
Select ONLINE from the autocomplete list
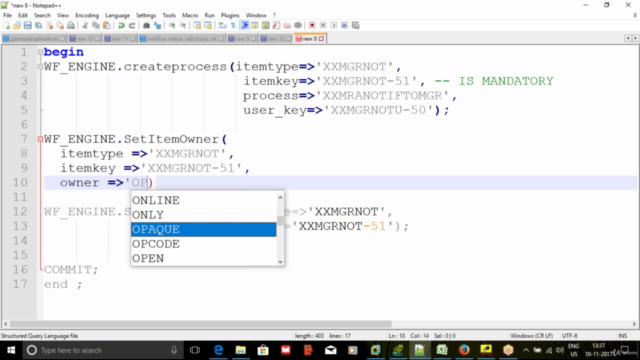point(204,200)
